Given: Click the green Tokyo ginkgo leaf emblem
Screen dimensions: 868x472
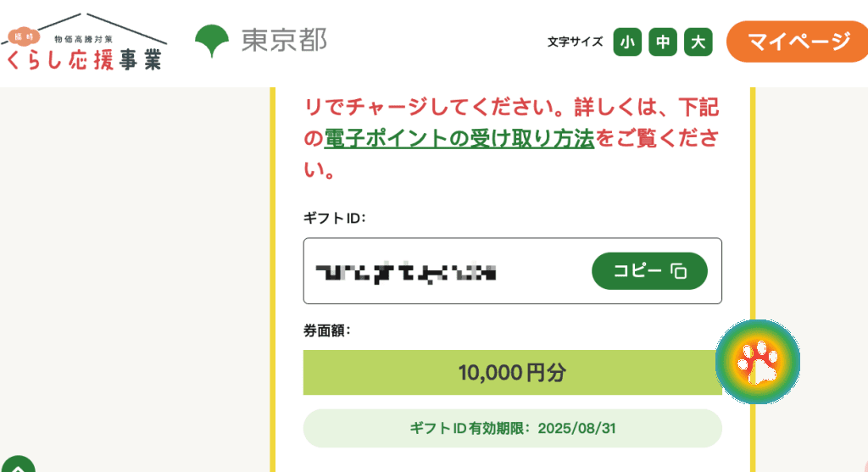Looking at the screenshot, I should point(212,40).
